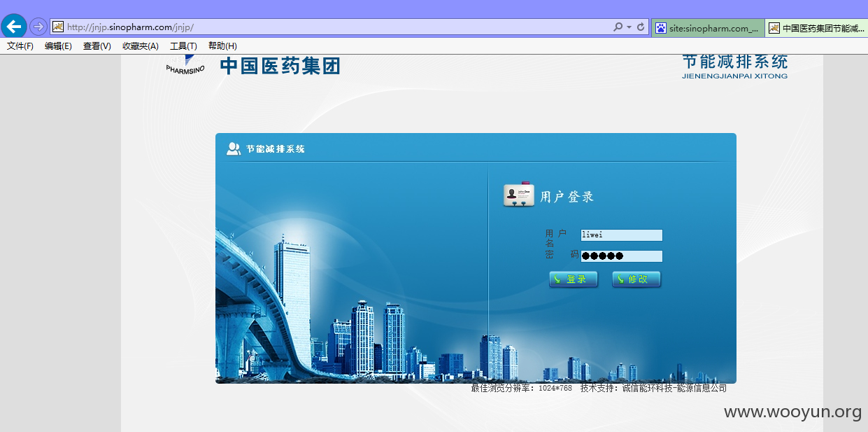Click the 技术支持 company footer text
This screenshot has width=868, height=432.
pos(653,388)
